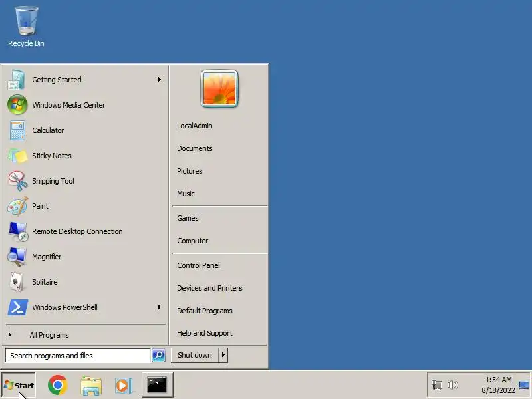Click the Remote Desktop Connection icon
The width and height of the screenshot is (532, 399).
click(x=18, y=231)
